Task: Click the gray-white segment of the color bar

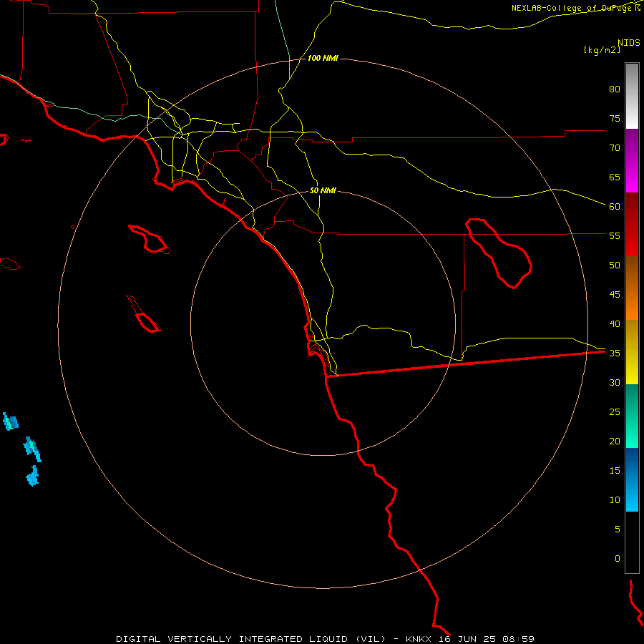Action: (x=632, y=96)
